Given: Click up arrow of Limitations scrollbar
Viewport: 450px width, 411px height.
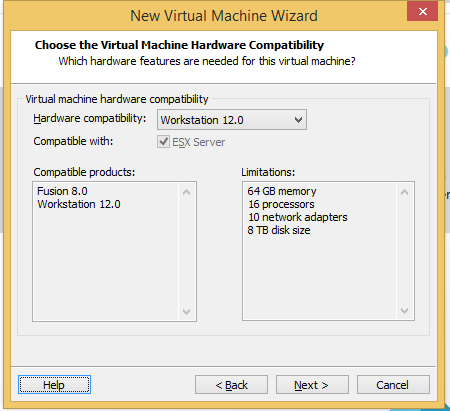Looking at the screenshot, I should [x=405, y=192].
